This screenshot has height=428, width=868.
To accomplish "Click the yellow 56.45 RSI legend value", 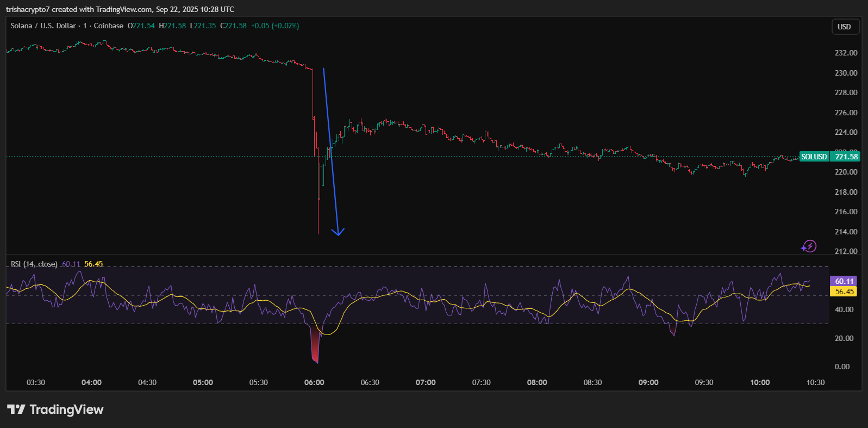I will coord(93,264).
